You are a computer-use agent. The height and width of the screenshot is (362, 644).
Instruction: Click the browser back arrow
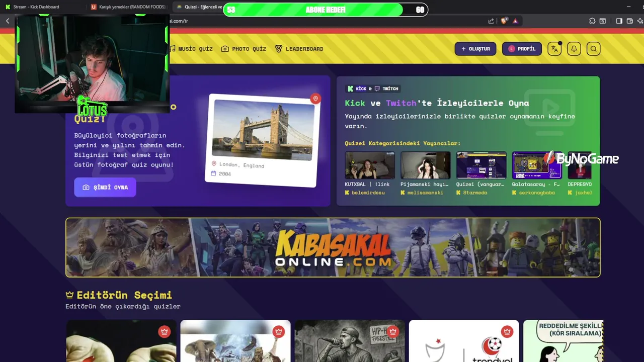[8, 21]
